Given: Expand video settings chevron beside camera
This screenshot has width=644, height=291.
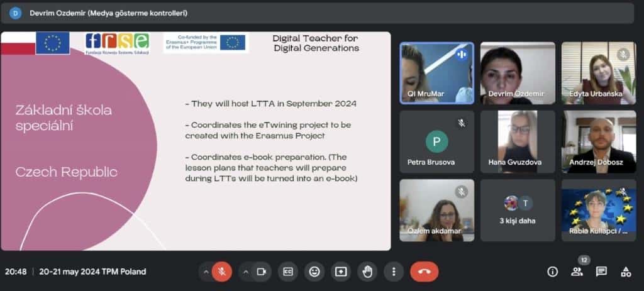Looking at the screenshot, I should click(247, 272).
